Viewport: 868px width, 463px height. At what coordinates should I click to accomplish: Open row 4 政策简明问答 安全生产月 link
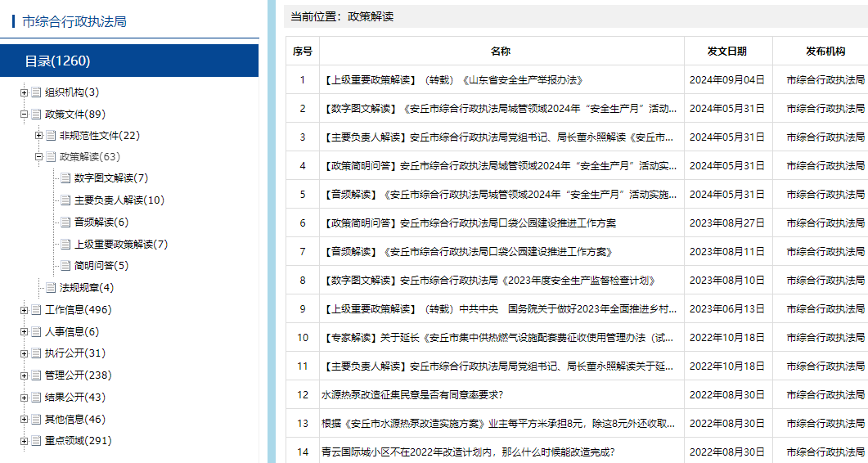tap(499, 166)
